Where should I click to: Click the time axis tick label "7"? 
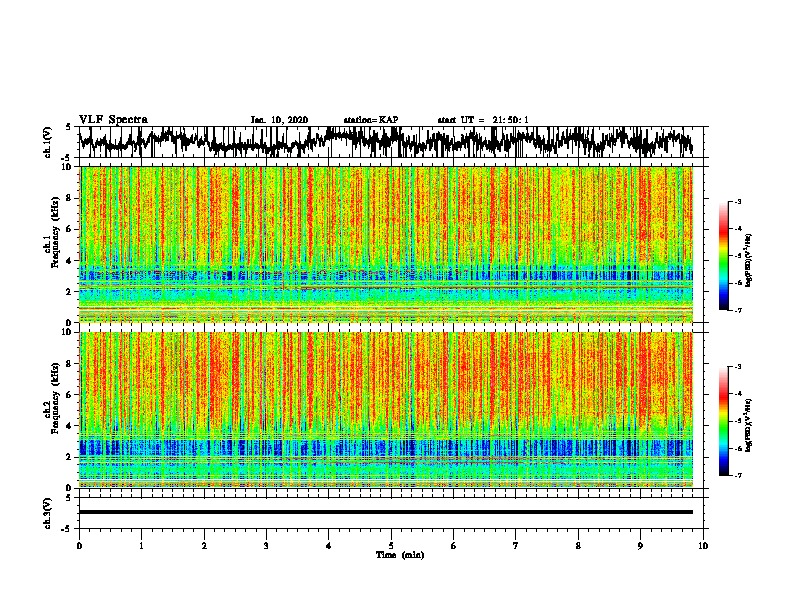516,546
